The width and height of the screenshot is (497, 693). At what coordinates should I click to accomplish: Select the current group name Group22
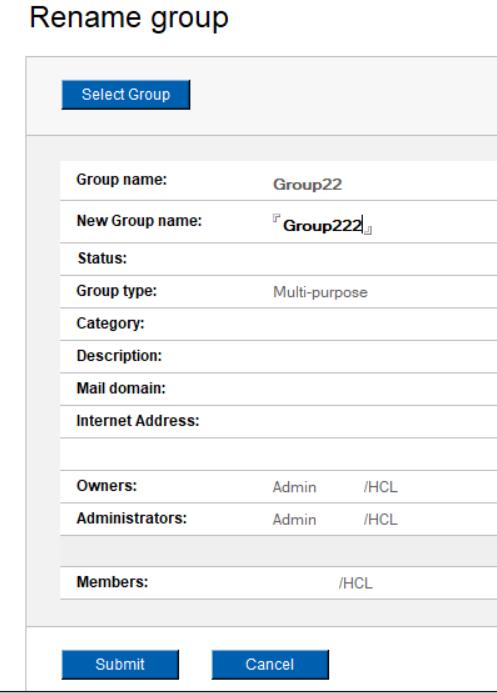[x=307, y=184]
